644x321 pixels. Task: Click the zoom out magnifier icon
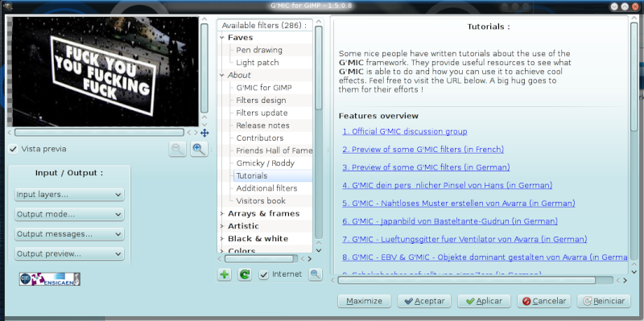(x=177, y=150)
